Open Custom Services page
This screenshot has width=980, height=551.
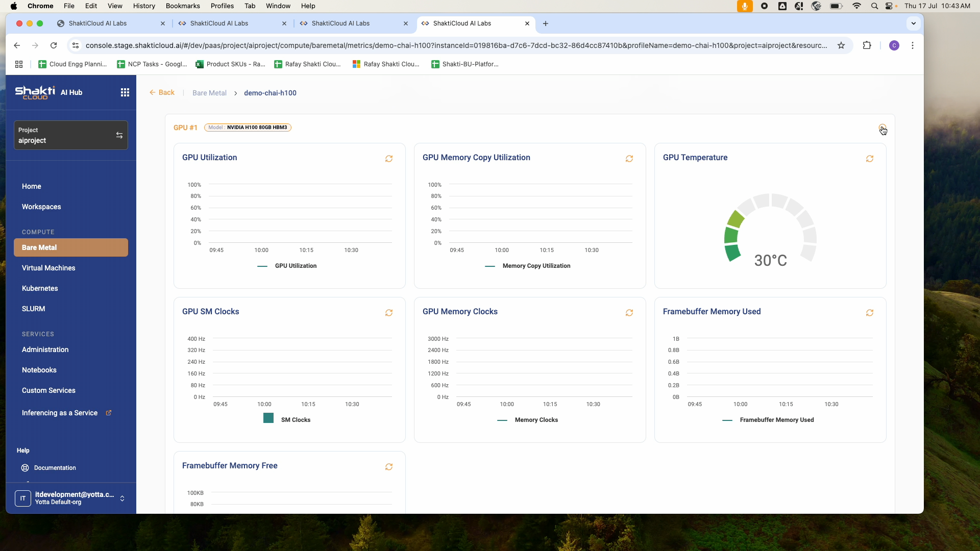tap(48, 390)
